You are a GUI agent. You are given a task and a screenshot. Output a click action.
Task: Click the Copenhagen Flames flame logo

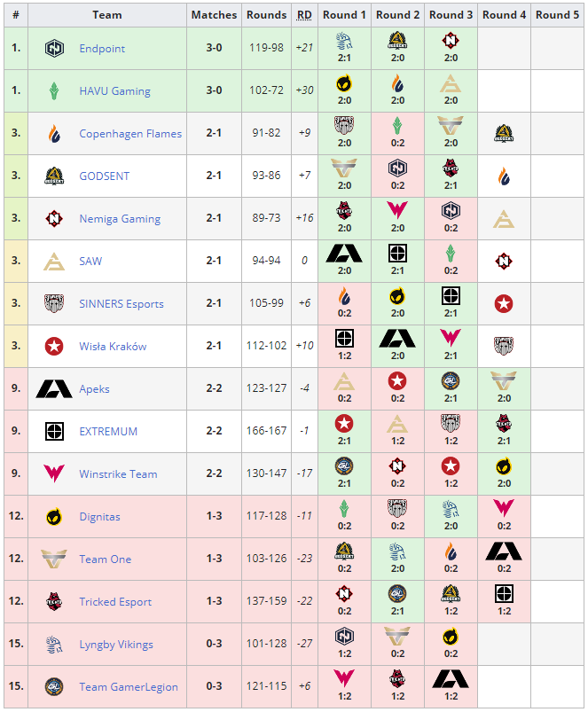(54, 134)
